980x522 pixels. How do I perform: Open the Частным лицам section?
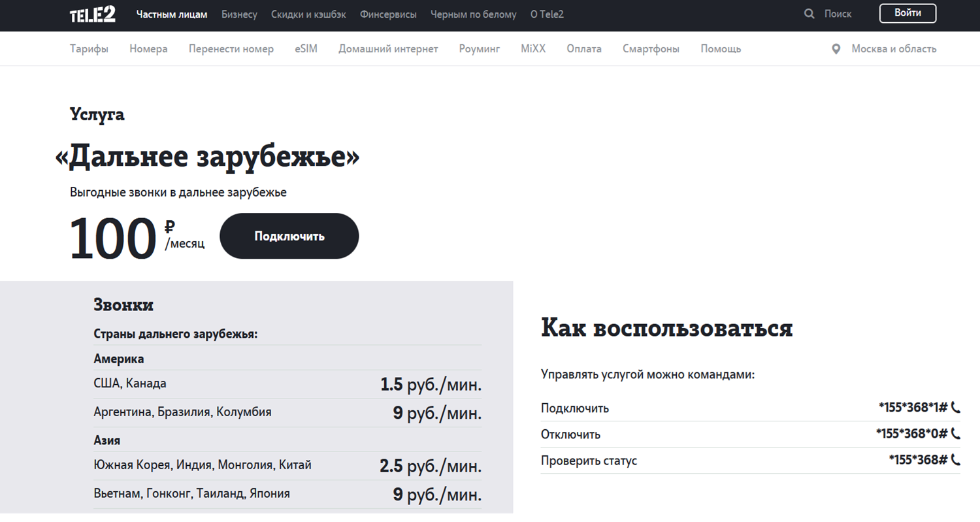point(172,14)
